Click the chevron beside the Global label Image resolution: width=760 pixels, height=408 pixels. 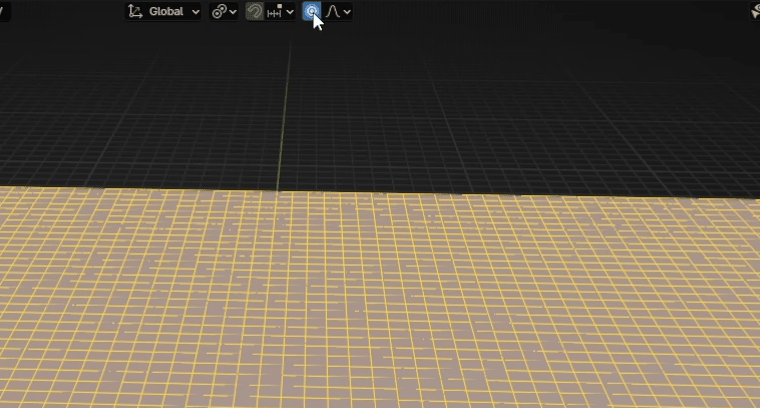pyautogui.click(x=194, y=12)
